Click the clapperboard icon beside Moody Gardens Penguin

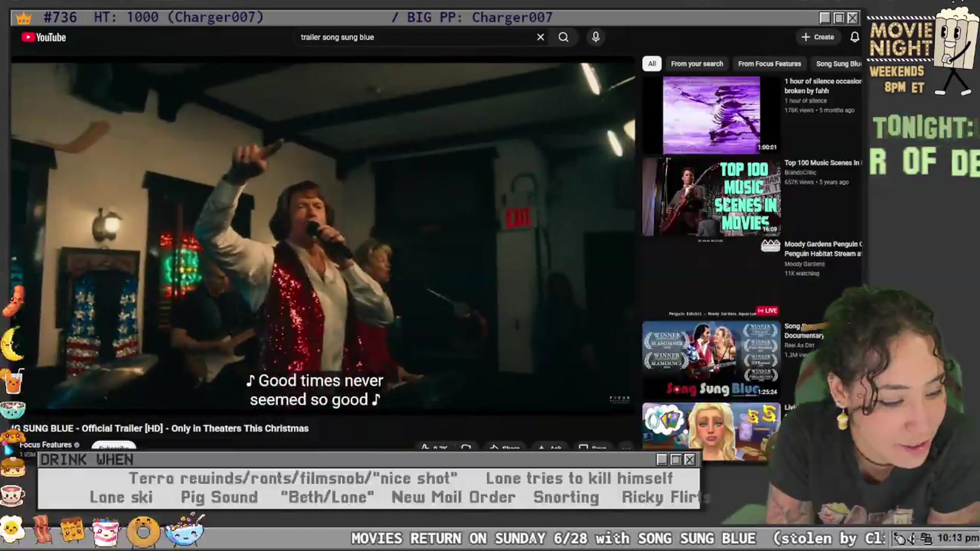tap(770, 246)
